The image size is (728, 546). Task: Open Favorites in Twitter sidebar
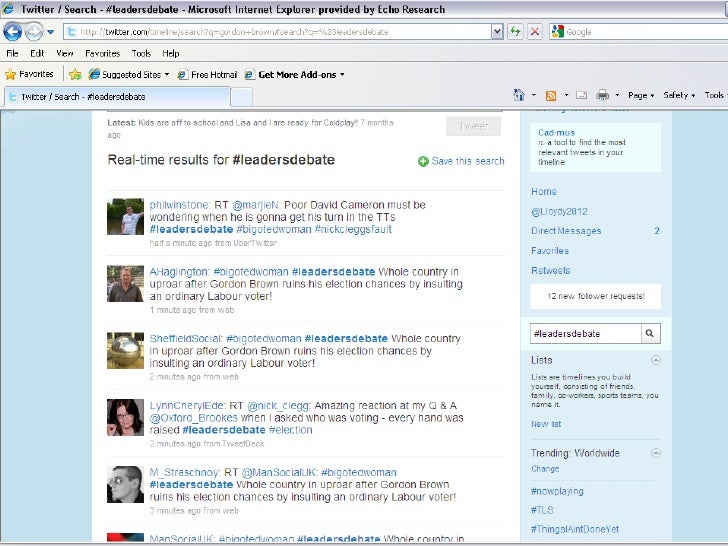550,251
